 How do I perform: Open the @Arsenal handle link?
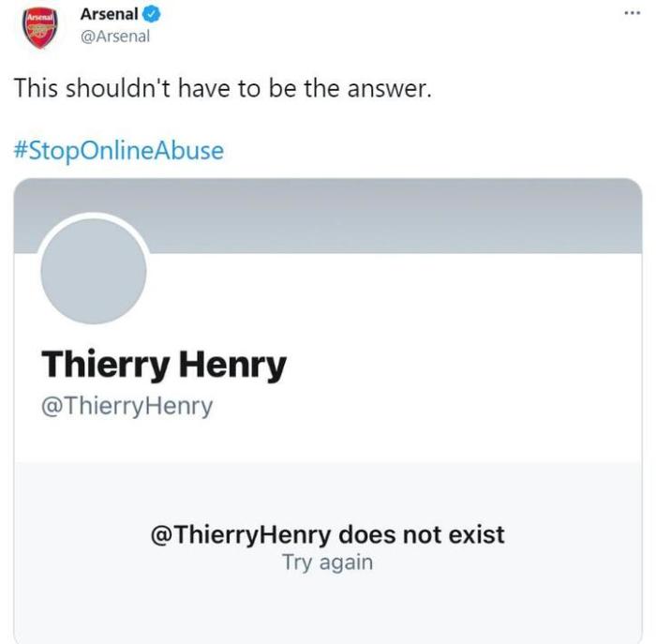[114, 37]
